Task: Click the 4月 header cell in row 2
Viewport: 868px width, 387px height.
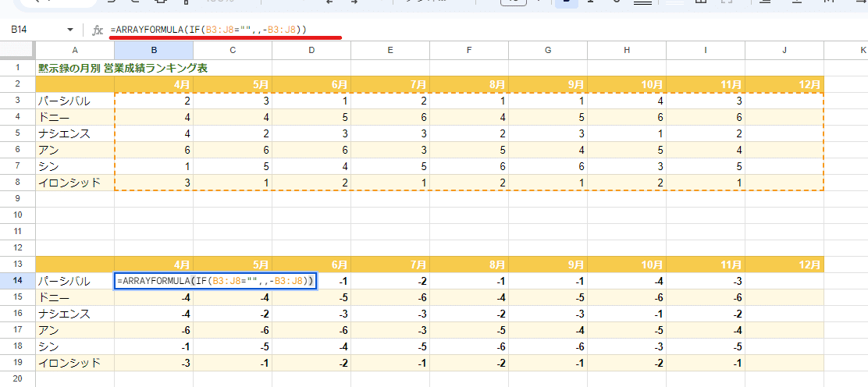Action: pyautogui.click(x=154, y=84)
